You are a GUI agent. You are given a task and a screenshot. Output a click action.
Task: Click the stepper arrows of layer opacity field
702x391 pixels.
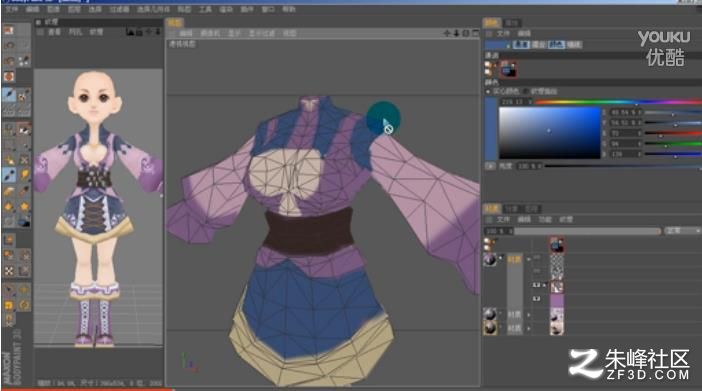click(x=511, y=231)
